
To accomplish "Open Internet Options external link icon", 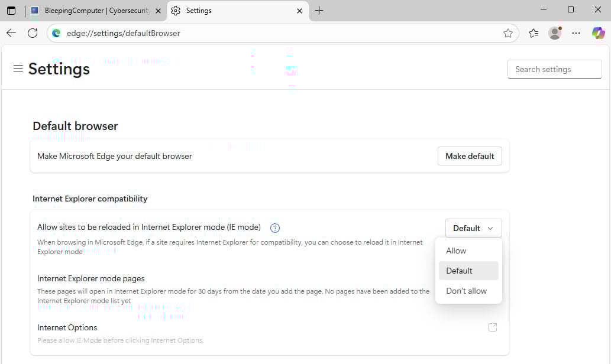I will click(492, 327).
